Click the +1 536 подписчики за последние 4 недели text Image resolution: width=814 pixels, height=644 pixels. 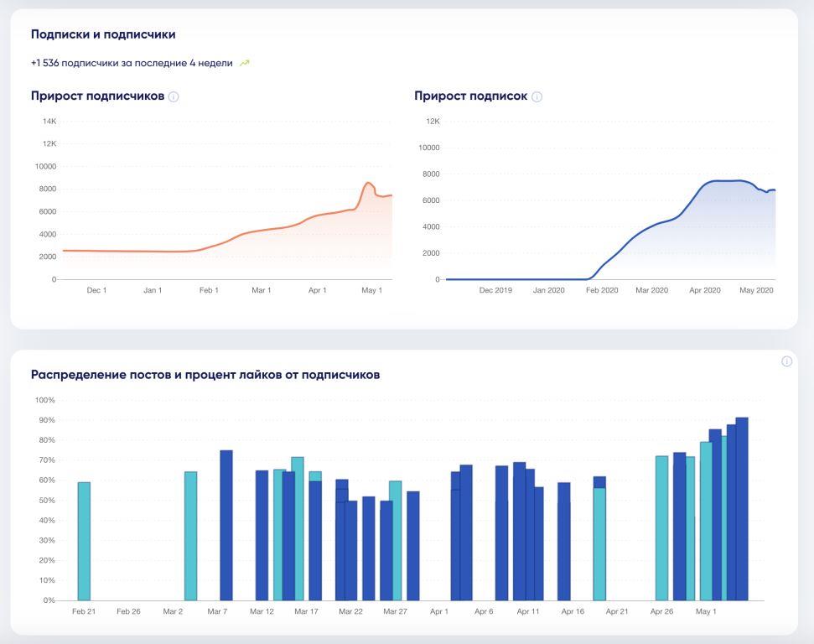coord(132,63)
